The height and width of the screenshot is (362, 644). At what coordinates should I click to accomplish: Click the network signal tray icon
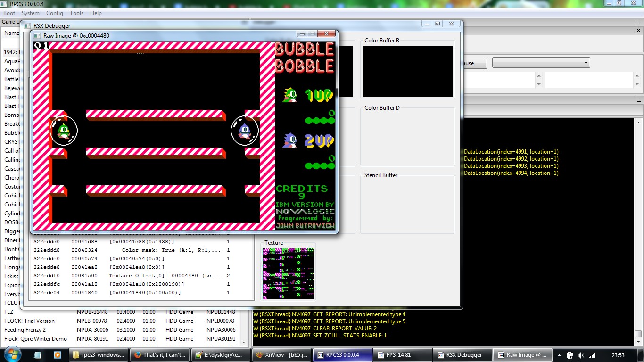tap(592, 355)
